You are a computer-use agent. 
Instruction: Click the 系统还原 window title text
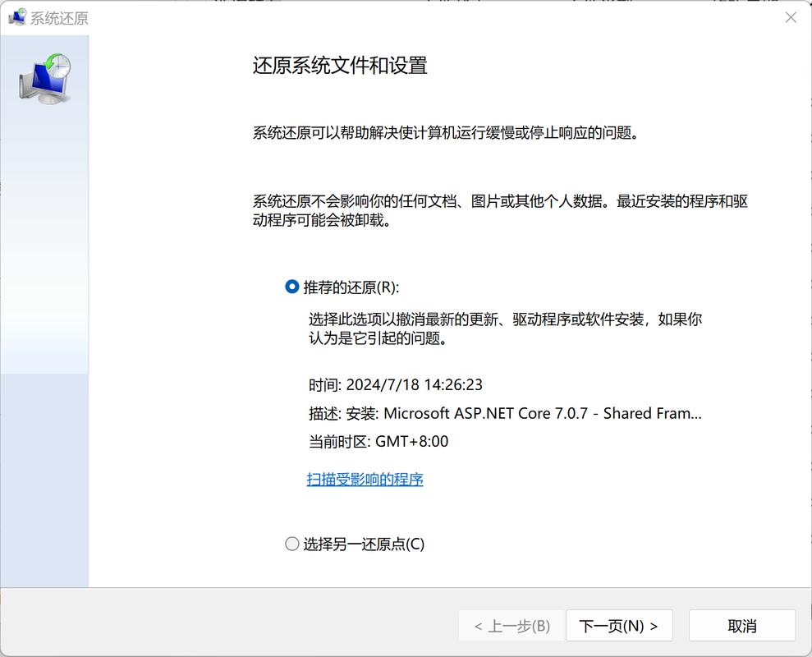[x=59, y=18]
